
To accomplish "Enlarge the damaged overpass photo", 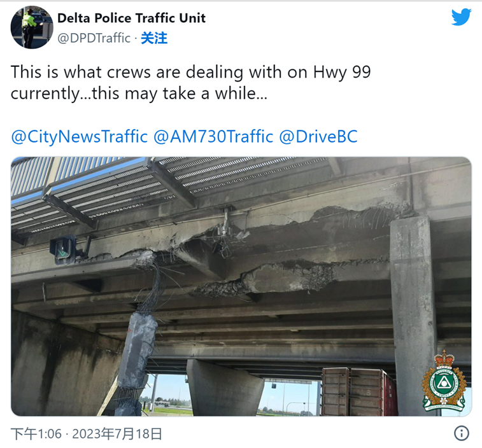I will 241,286.
